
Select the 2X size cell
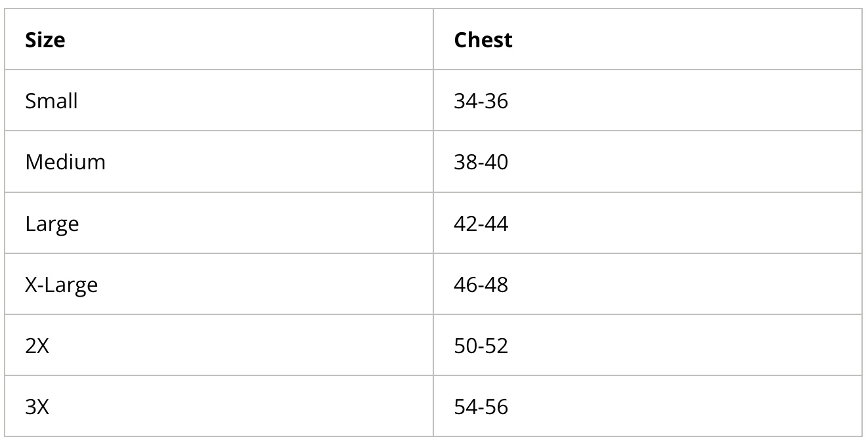(x=37, y=346)
